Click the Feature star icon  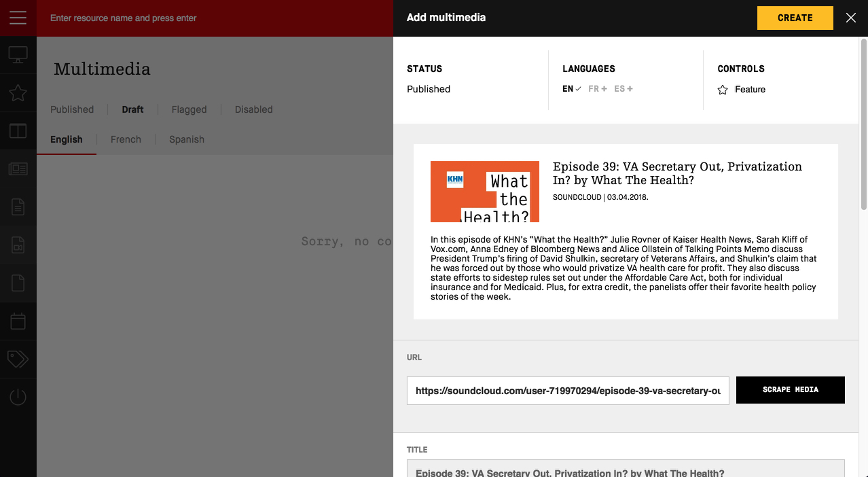coord(723,90)
